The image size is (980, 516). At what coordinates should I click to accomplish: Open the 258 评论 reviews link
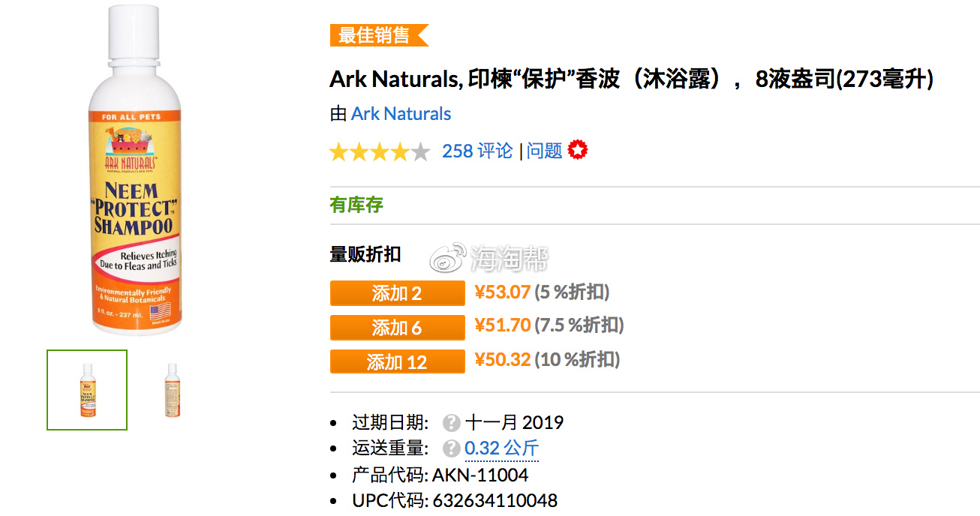477,151
